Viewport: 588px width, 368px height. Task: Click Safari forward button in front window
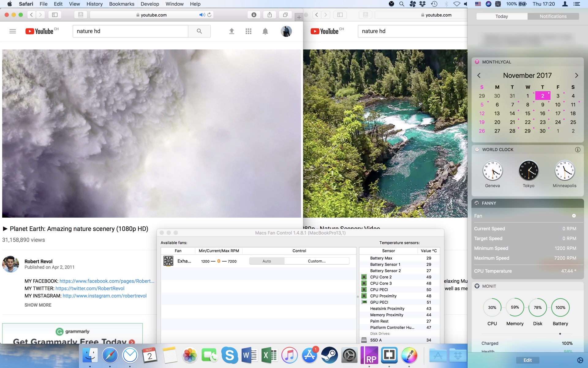40,15
